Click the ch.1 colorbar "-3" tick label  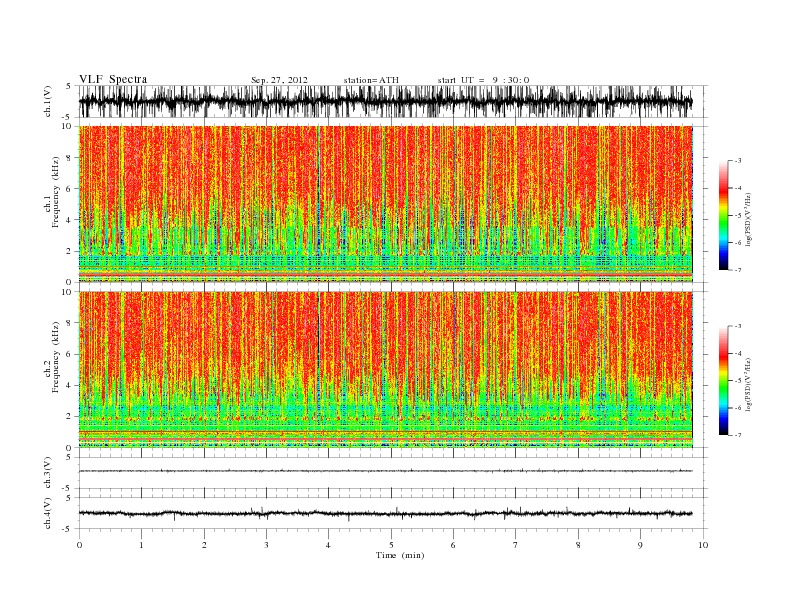(737, 161)
